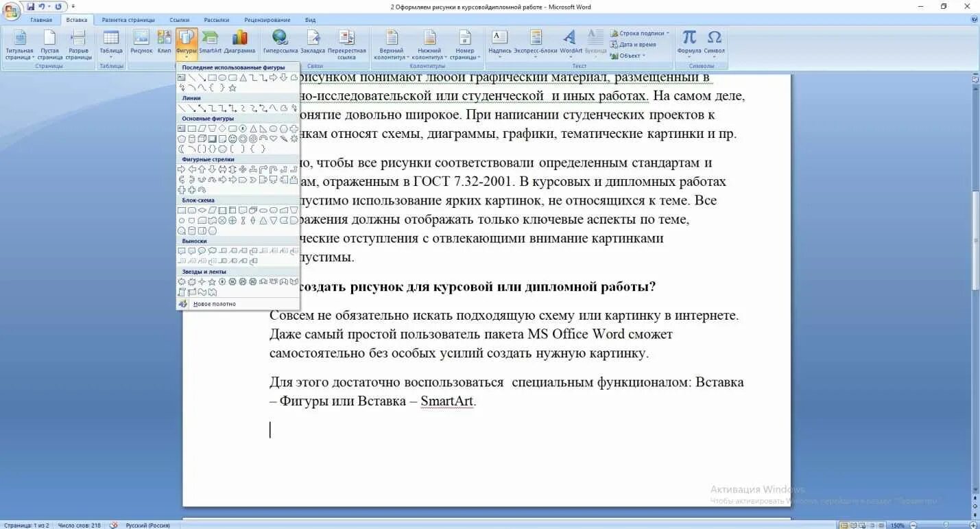The width and height of the screenshot is (980, 529).
Task: Click the Надпись text box icon
Action: pyautogui.click(x=500, y=36)
